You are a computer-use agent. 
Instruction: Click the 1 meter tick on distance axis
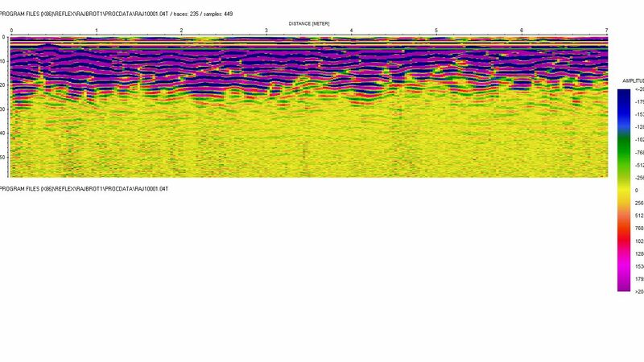[97, 31]
